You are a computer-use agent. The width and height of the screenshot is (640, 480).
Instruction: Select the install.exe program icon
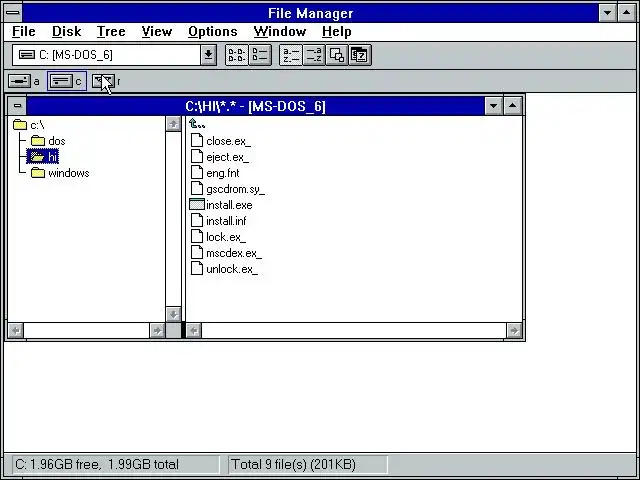click(x=197, y=204)
